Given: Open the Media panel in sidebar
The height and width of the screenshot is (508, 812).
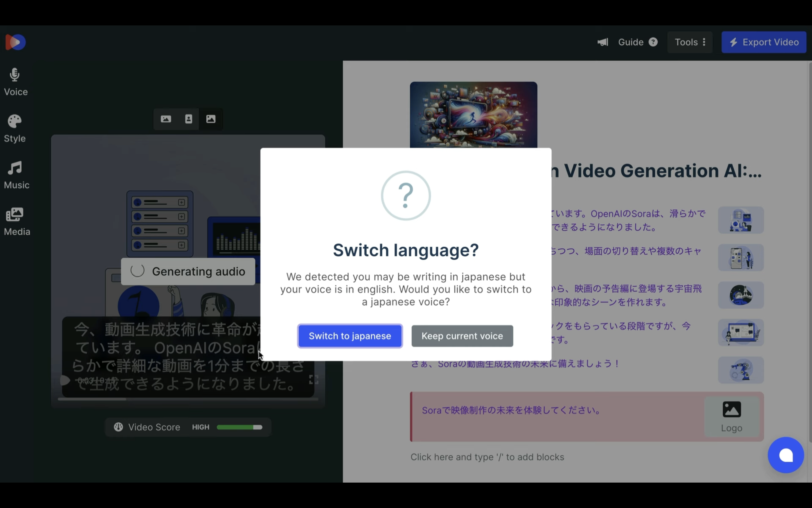Looking at the screenshot, I should pyautogui.click(x=16, y=222).
